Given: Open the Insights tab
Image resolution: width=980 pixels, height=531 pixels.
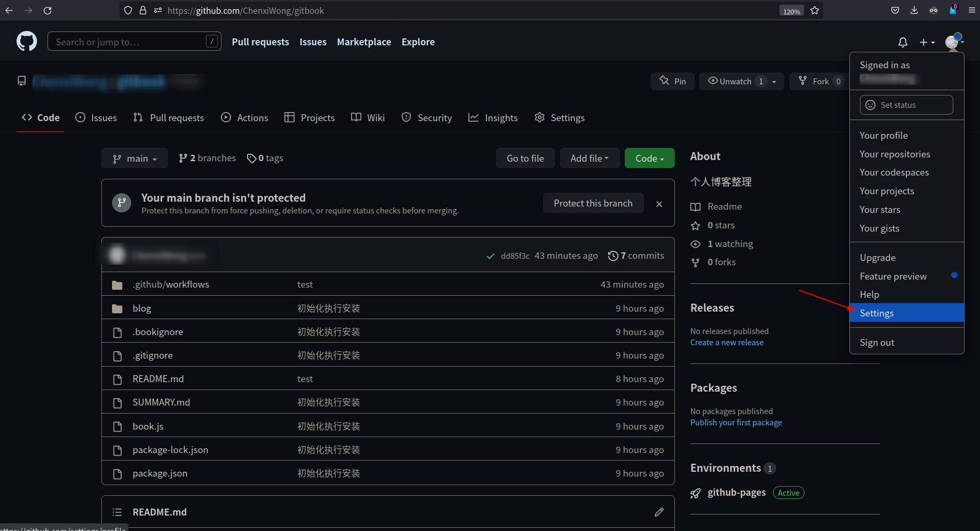Looking at the screenshot, I should pyautogui.click(x=493, y=117).
